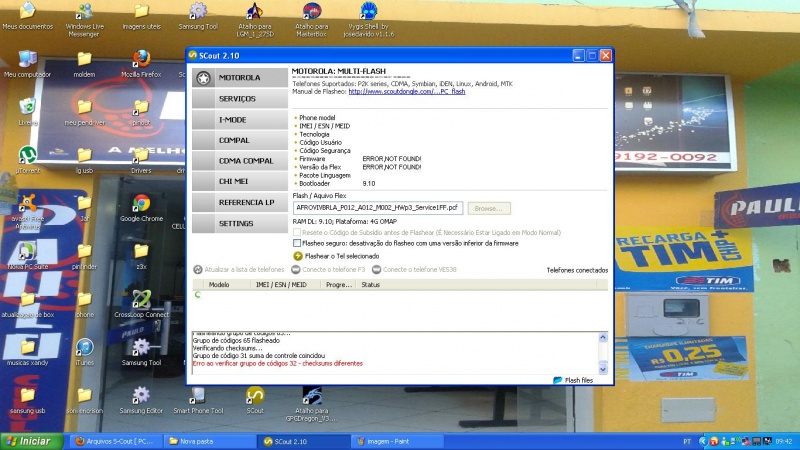This screenshot has height=450, width=800.
Task: Open the Lixeira recycle bin
Action: [28, 112]
